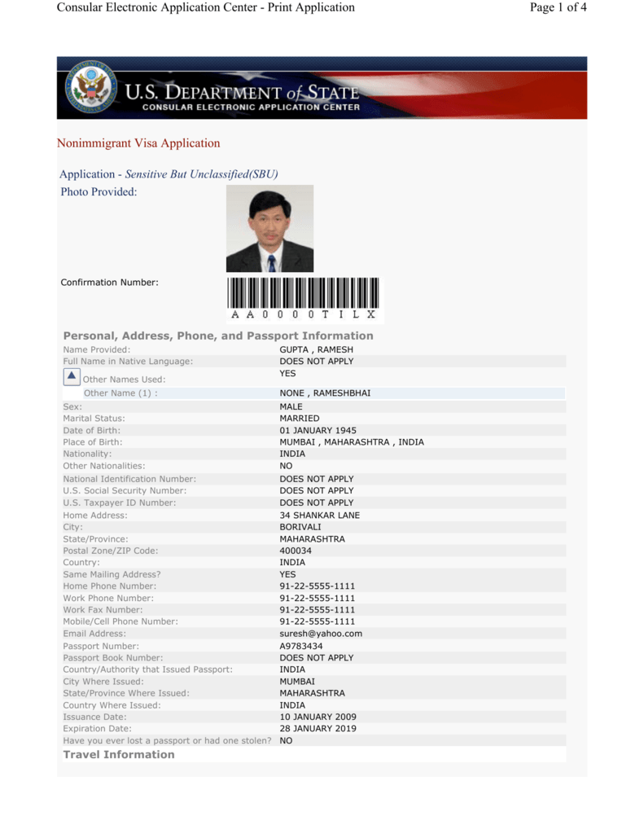Select the Other Nationalities value NO

click(x=286, y=466)
